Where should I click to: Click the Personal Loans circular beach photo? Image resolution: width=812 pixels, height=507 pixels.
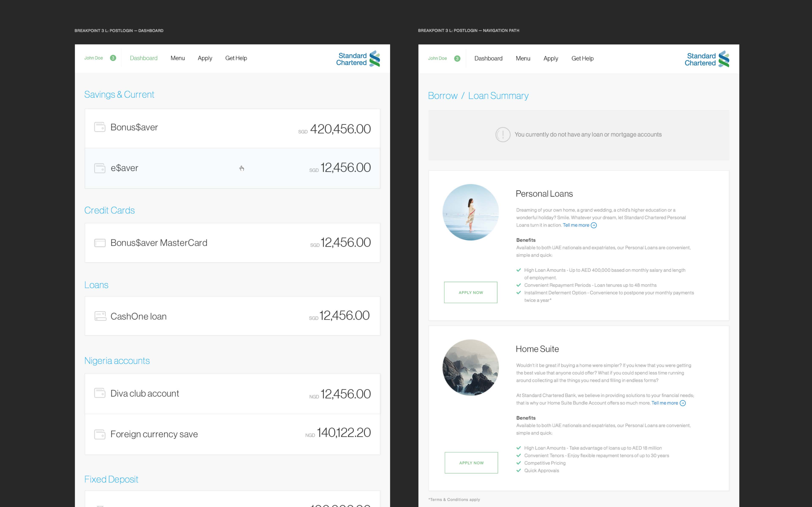(470, 212)
